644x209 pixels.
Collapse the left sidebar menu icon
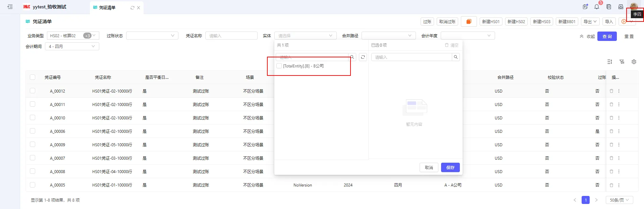point(10,7)
